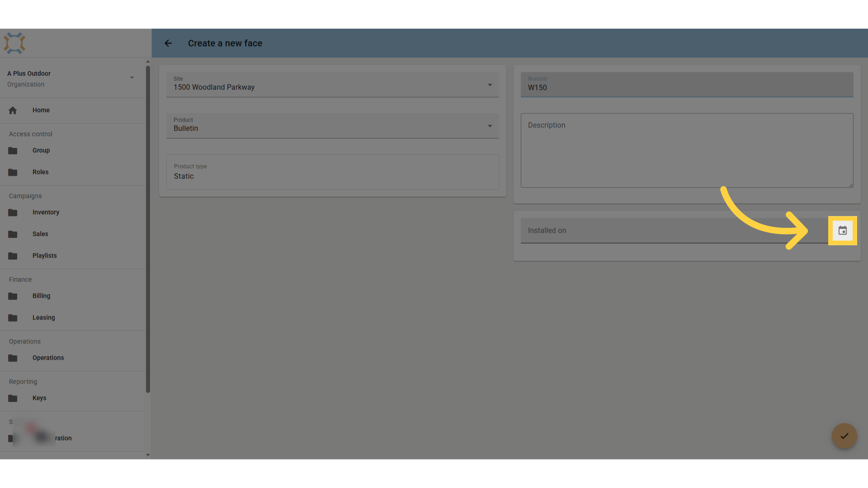Click the app logo icon

pos(14,43)
